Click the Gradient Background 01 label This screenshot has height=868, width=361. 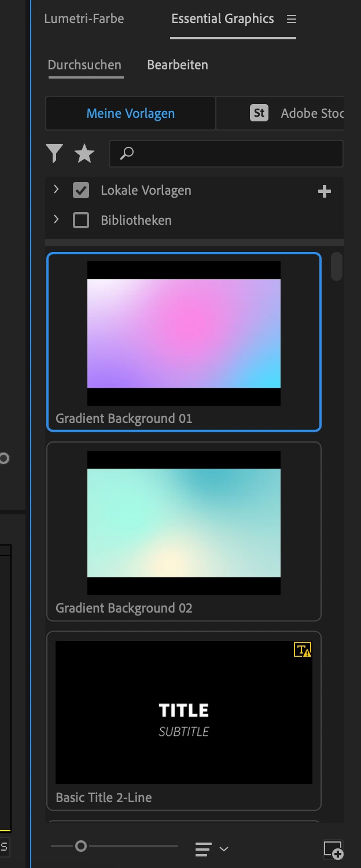124,418
